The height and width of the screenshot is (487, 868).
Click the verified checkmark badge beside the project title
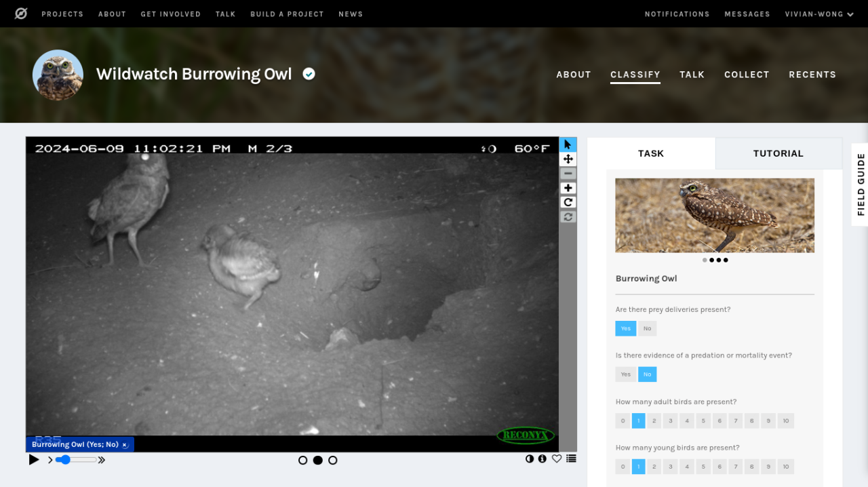[309, 74]
